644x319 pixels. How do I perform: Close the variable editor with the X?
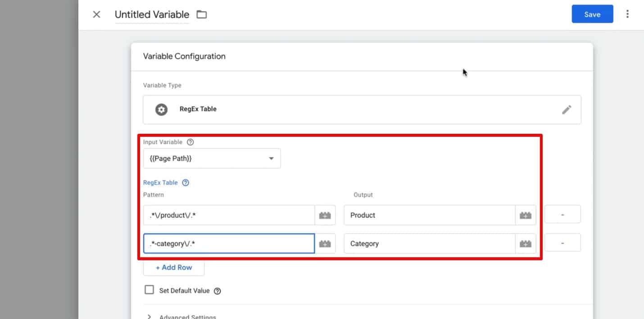pos(96,14)
